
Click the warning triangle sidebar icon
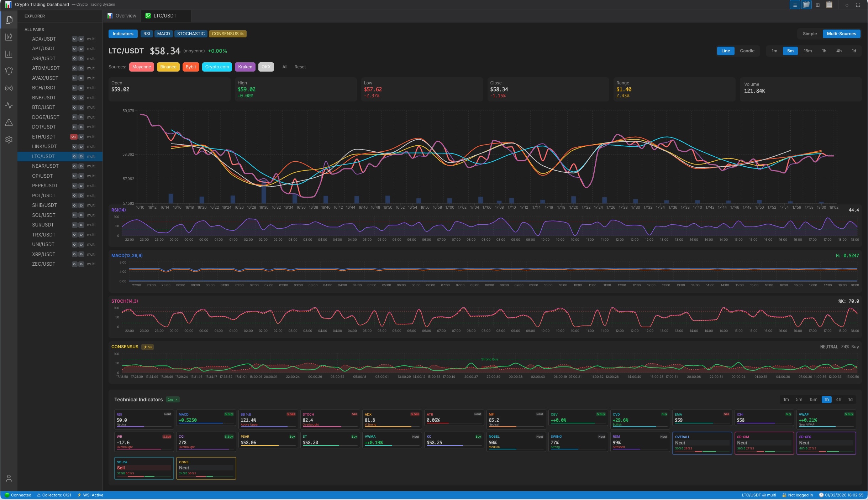(x=9, y=123)
